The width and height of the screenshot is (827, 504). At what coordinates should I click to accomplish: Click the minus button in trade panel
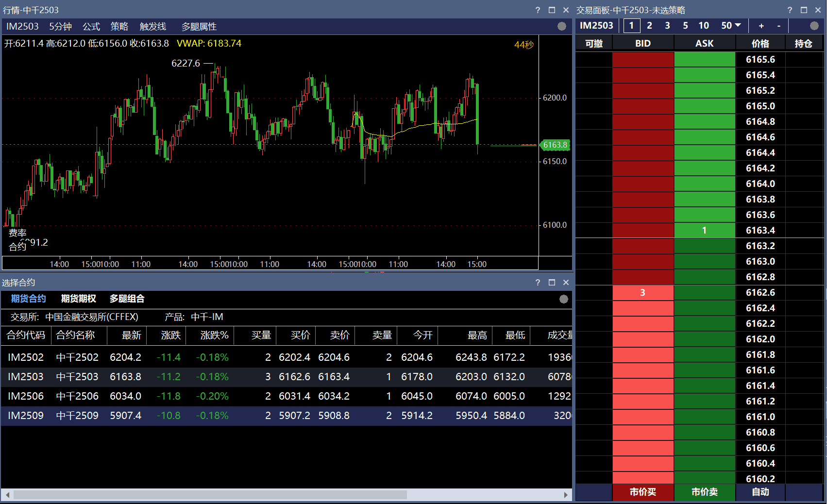(x=779, y=26)
